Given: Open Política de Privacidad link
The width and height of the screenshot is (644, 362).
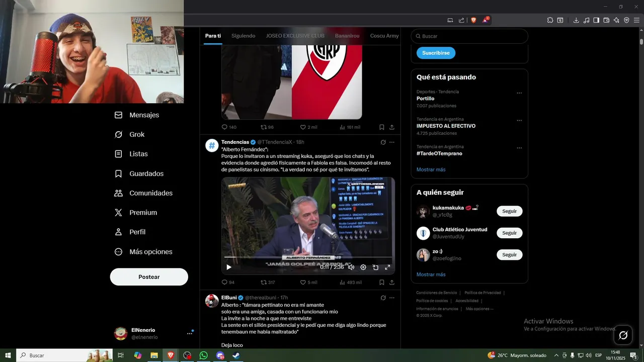Looking at the screenshot, I should click(482, 293).
